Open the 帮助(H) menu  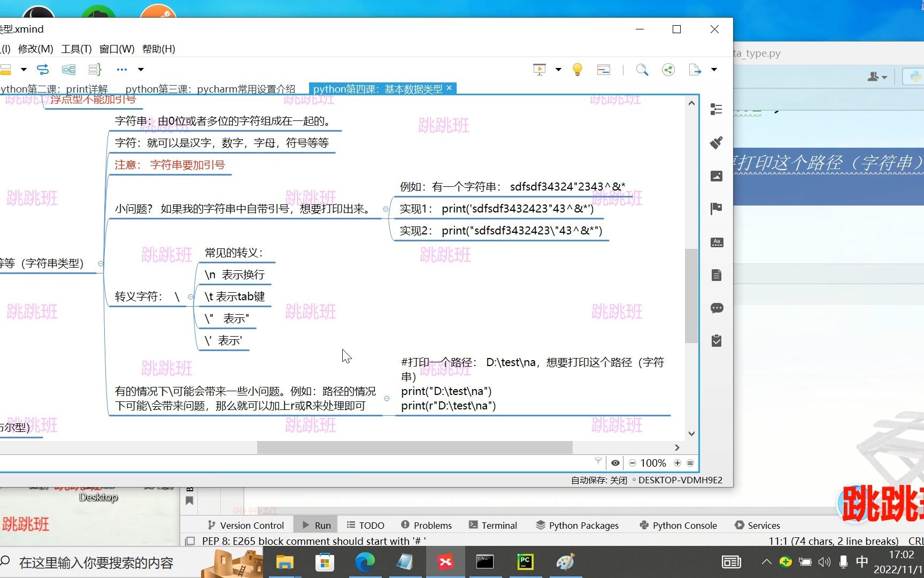click(x=159, y=49)
